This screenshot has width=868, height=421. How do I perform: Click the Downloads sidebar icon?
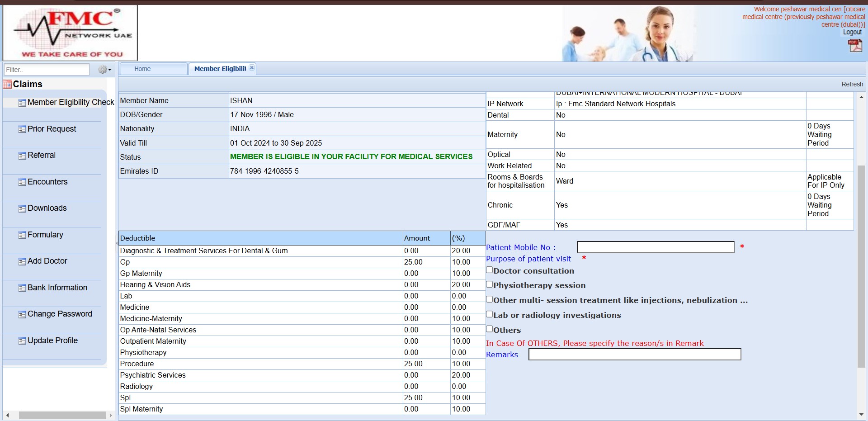tap(22, 208)
